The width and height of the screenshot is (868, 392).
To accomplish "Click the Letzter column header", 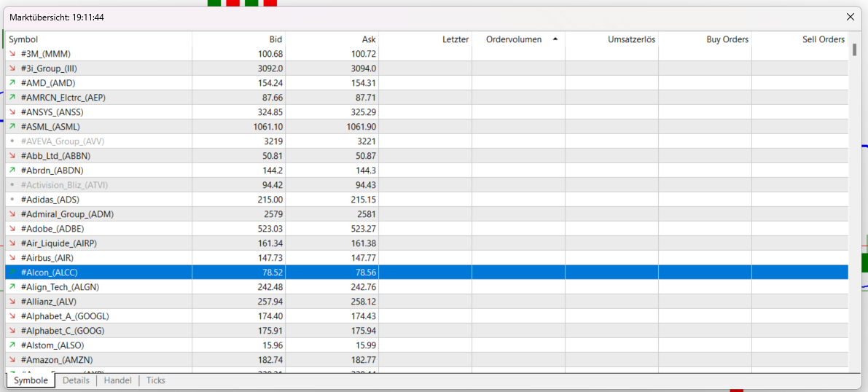I will (x=425, y=40).
